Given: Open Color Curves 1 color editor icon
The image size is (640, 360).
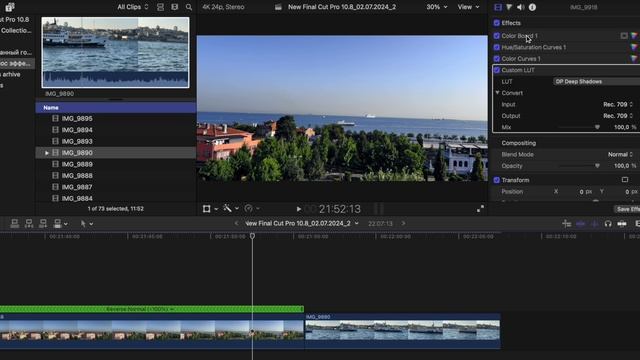Looking at the screenshot, I should coord(634,59).
